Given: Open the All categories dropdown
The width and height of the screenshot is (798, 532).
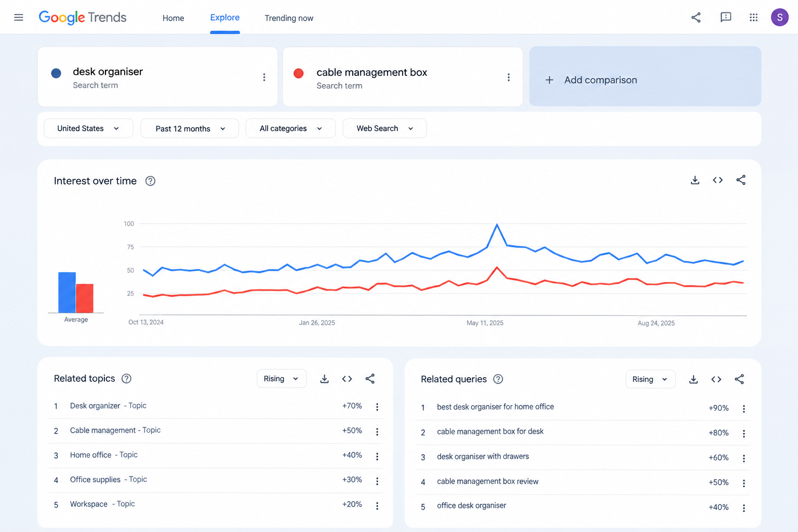Looking at the screenshot, I should click(290, 128).
